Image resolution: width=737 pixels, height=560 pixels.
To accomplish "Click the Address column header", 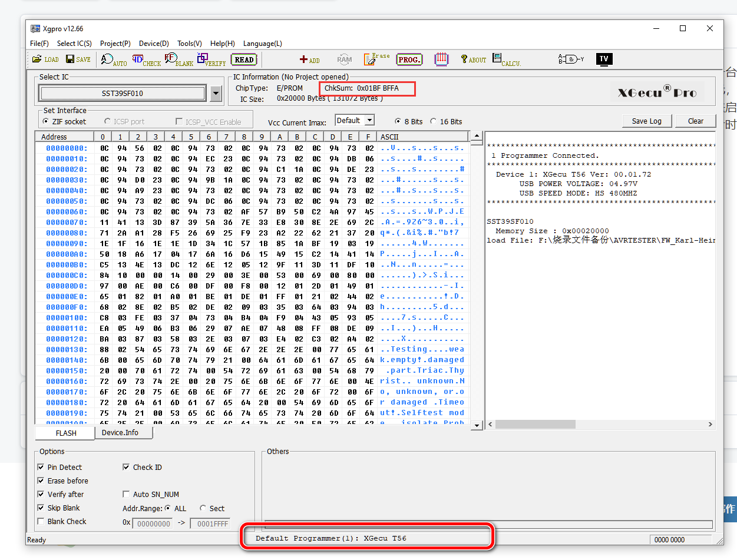I will click(x=65, y=137).
